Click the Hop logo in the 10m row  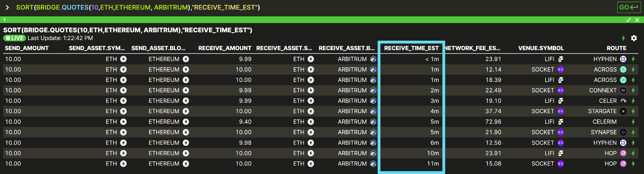(x=623, y=153)
